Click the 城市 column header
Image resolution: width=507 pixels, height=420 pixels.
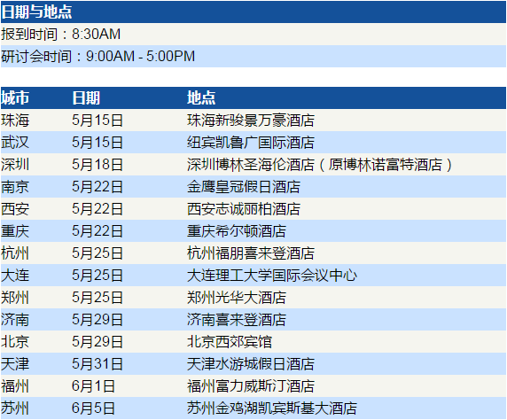pos(15,97)
